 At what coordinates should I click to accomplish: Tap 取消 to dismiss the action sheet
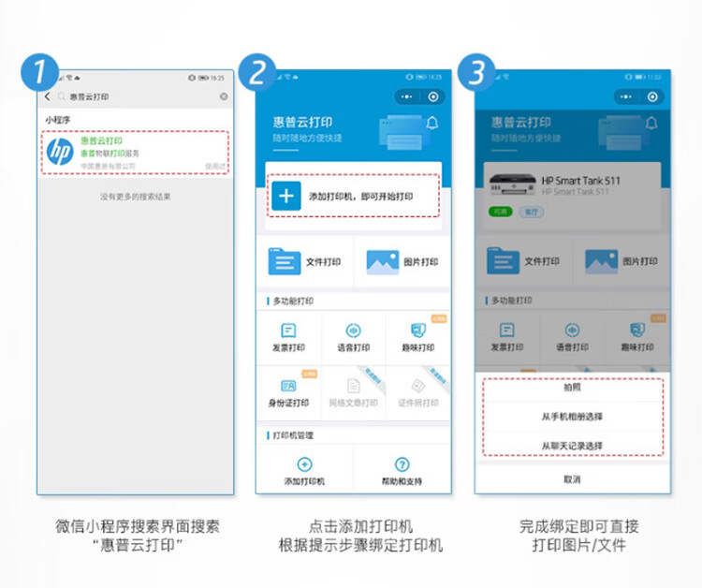point(573,479)
